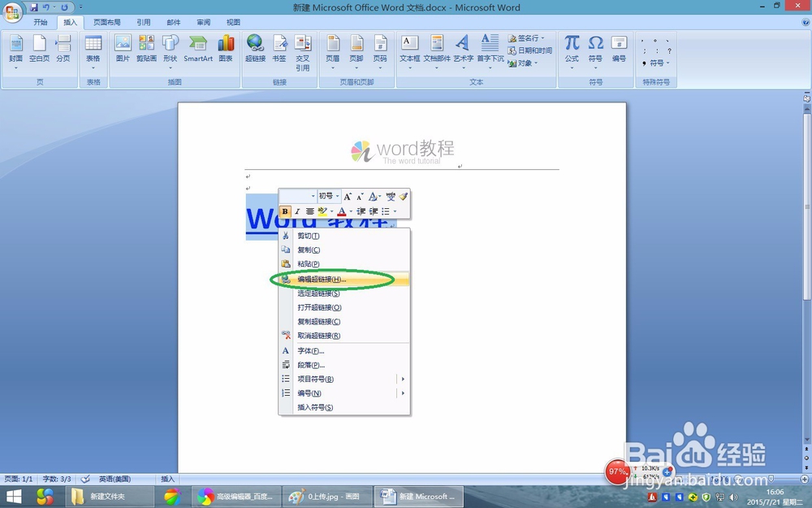Add a bookmark with 书签
The image size is (812, 508).
279,49
